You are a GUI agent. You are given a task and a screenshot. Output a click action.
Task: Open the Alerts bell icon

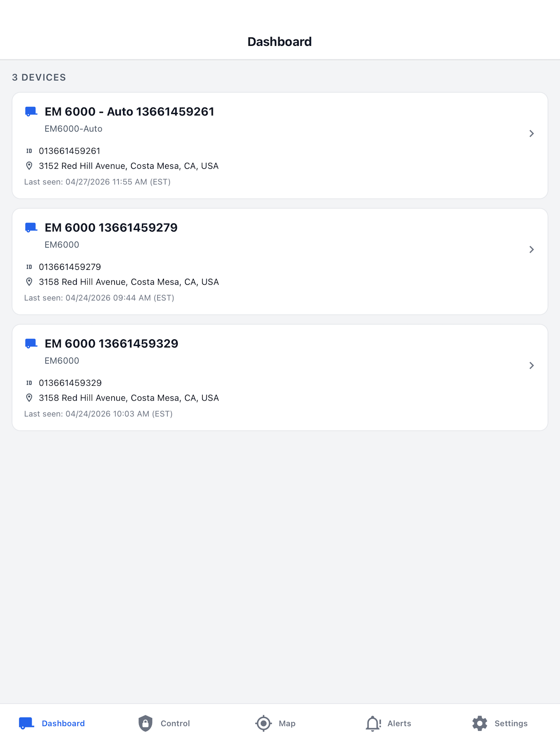(373, 723)
